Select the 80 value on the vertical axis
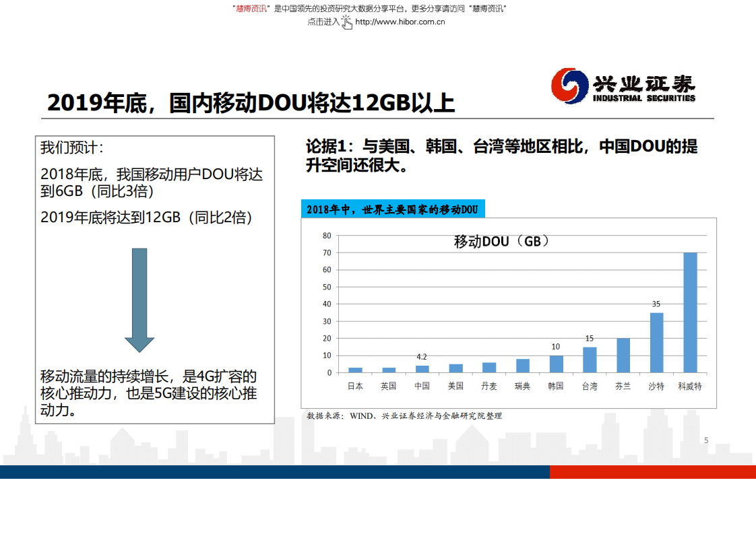Image resolution: width=756 pixels, height=534 pixels. tap(326, 235)
